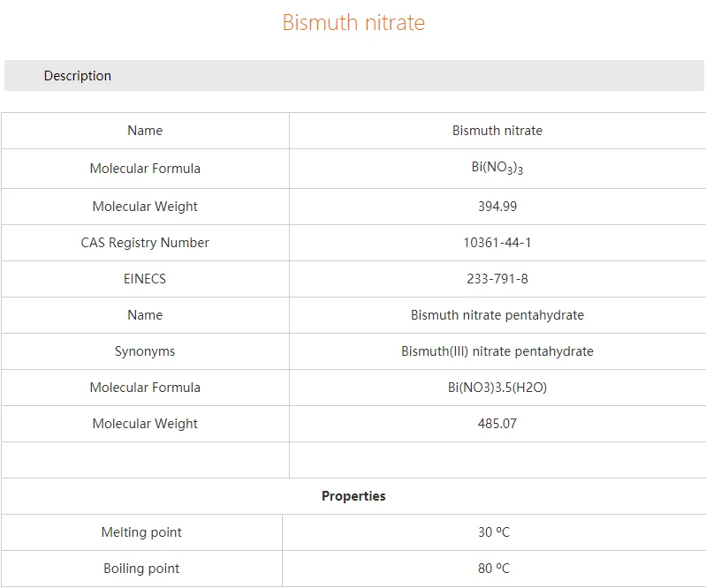Click the Bi(NO3)3.5(H2O) formula value
The width and height of the screenshot is (706, 588).
497,388
